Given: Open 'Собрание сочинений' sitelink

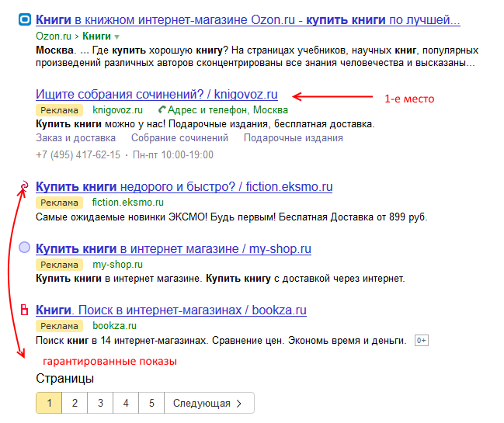Looking at the screenshot, I should point(179,138).
